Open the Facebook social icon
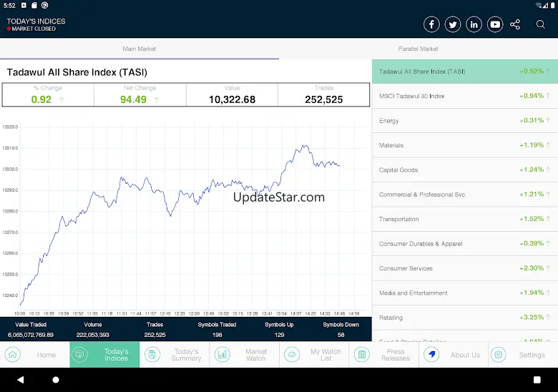Screen dimensions: 558x392 click(x=431, y=24)
